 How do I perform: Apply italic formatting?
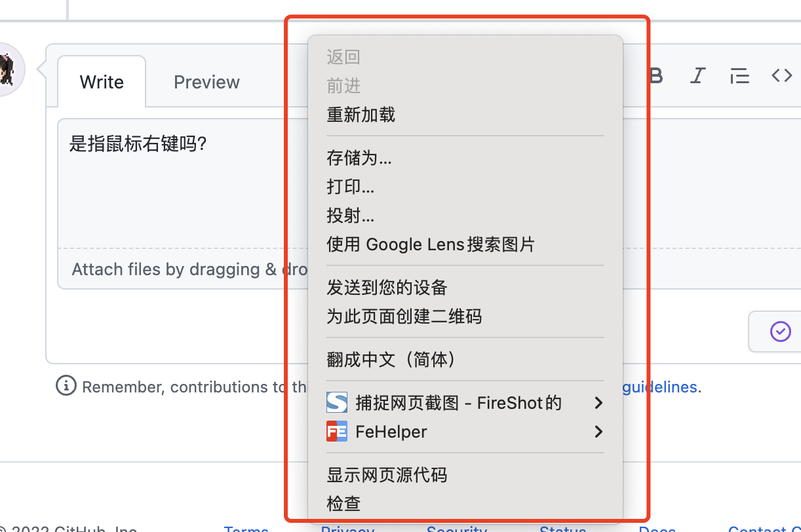(697, 75)
